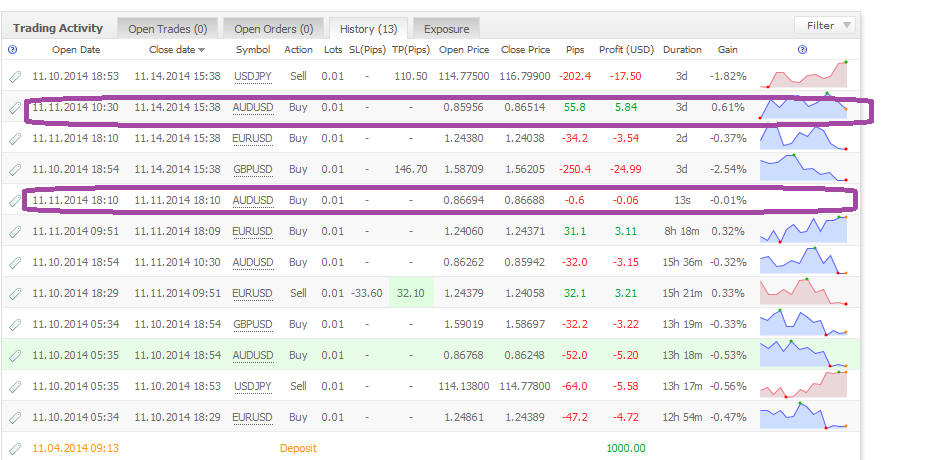Image resolution: width=925 pixels, height=460 pixels.
Task: Sort by the Profit (USD) column header
Action: point(626,50)
